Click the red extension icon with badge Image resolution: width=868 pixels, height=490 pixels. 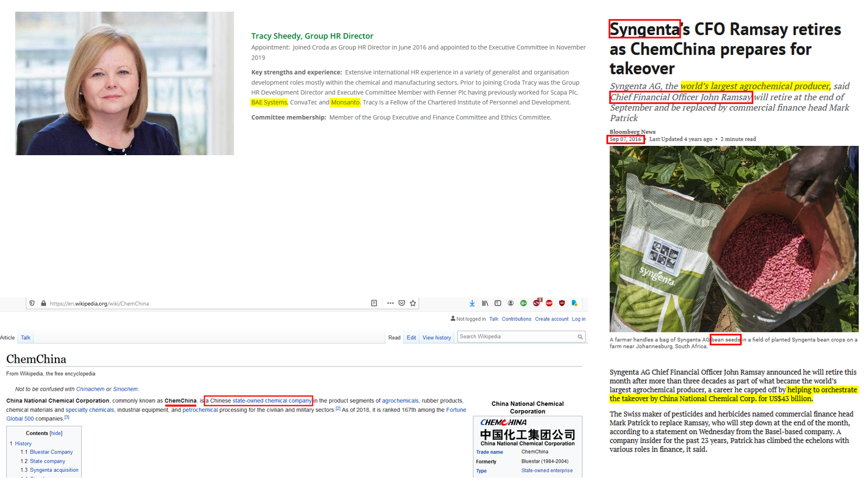(536, 303)
